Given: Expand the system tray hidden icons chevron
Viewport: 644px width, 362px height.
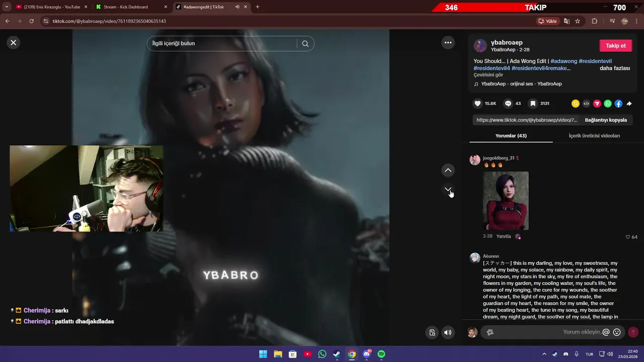Looking at the screenshot, I should click(544, 354).
